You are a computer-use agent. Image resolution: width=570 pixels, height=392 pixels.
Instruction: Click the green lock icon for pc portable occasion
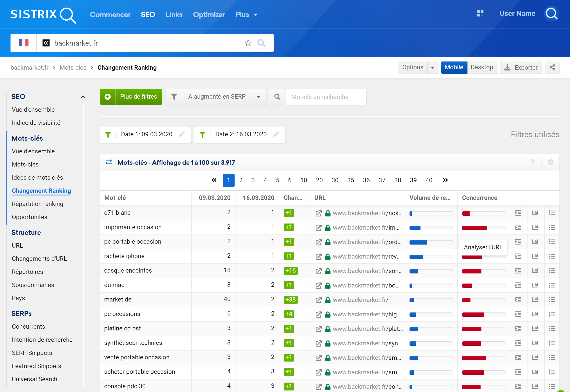328,242
